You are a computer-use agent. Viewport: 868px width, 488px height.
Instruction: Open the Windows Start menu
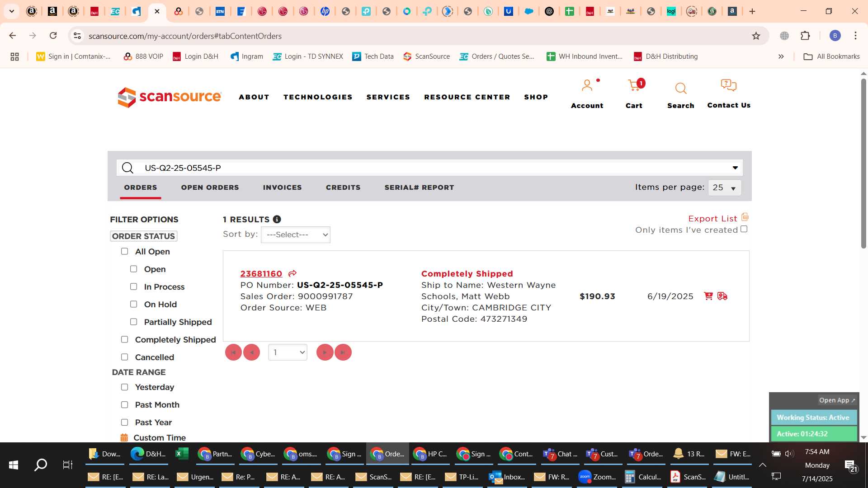pyautogui.click(x=14, y=465)
